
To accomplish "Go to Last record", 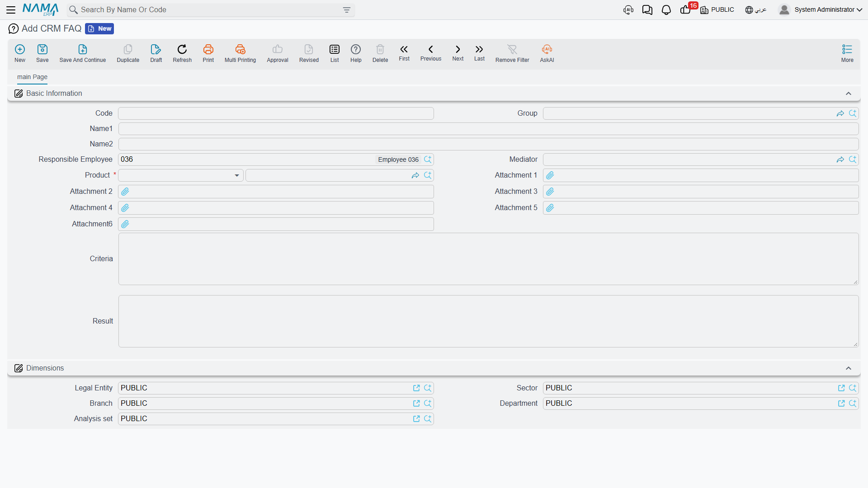I will pos(479,53).
